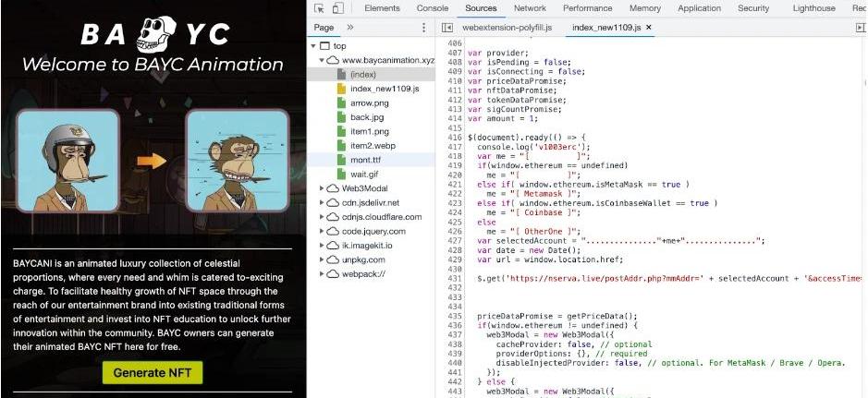Image resolution: width=868 pixels, height=398 pixels.
Task: Select the (index) file in tree
Action: (x=362, y=74)
